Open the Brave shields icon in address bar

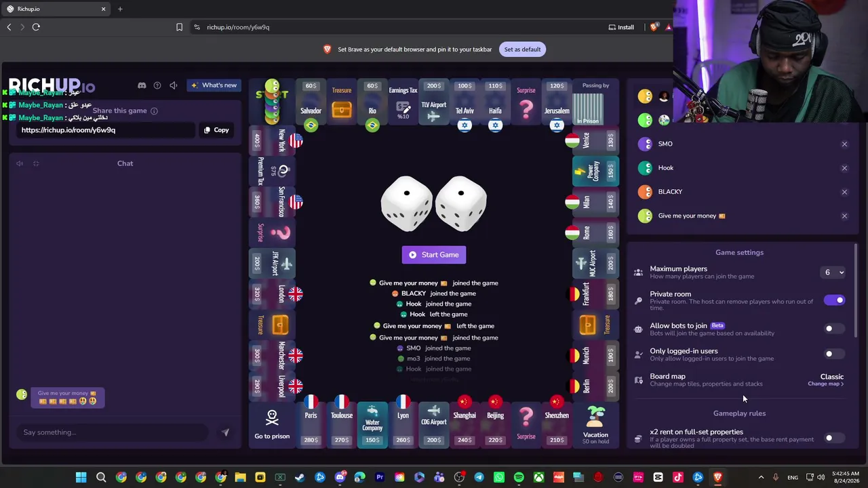pyautogui.click(x=654, y=27)
